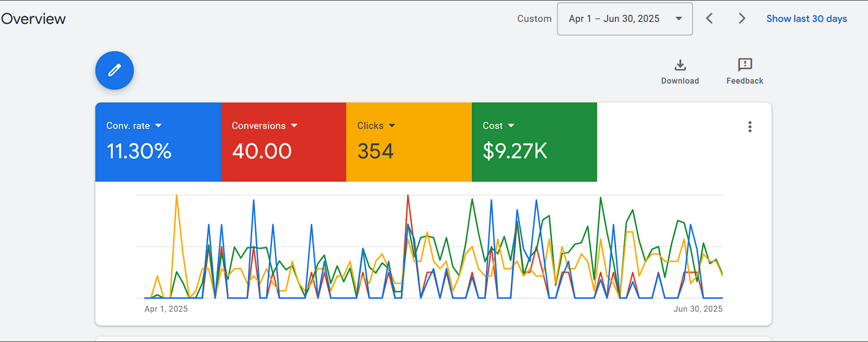Click the Show last 30 days link
This screenshot has width=868, height=342.
[806, 19]
